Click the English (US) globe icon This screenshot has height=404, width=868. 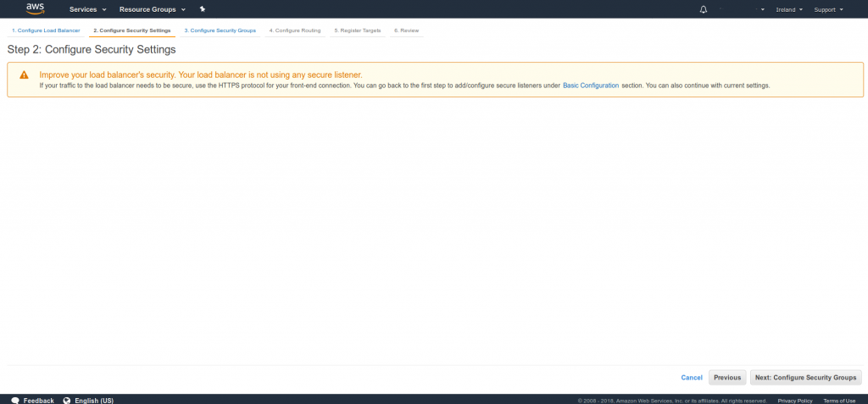point(67,400)
